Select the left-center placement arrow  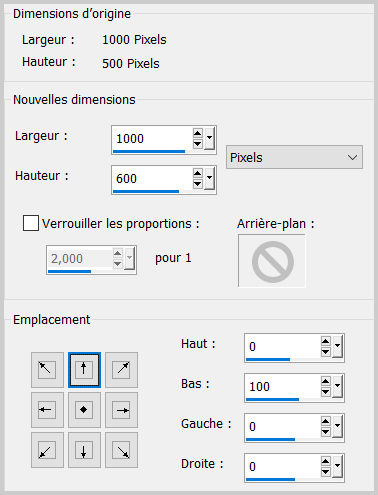(x=47, y=410)
